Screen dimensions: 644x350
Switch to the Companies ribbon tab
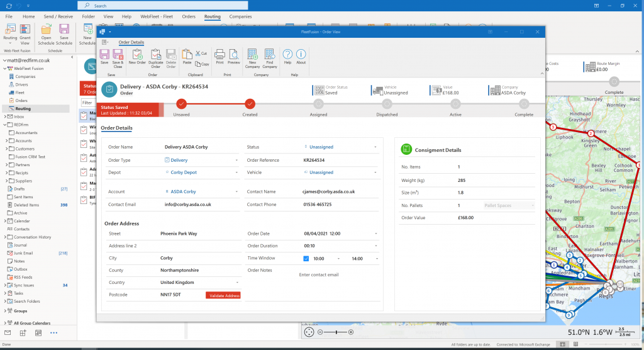coord(240,16)
